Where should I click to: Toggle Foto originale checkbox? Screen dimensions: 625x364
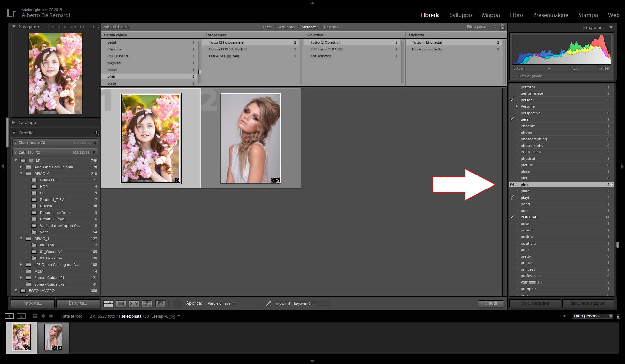pos(514,76)
